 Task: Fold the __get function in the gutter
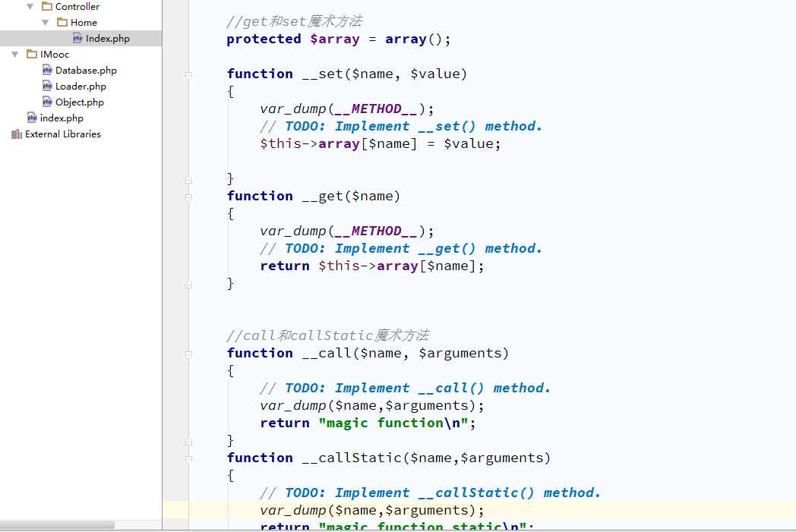pyautogui.click(x=189, y=198)
